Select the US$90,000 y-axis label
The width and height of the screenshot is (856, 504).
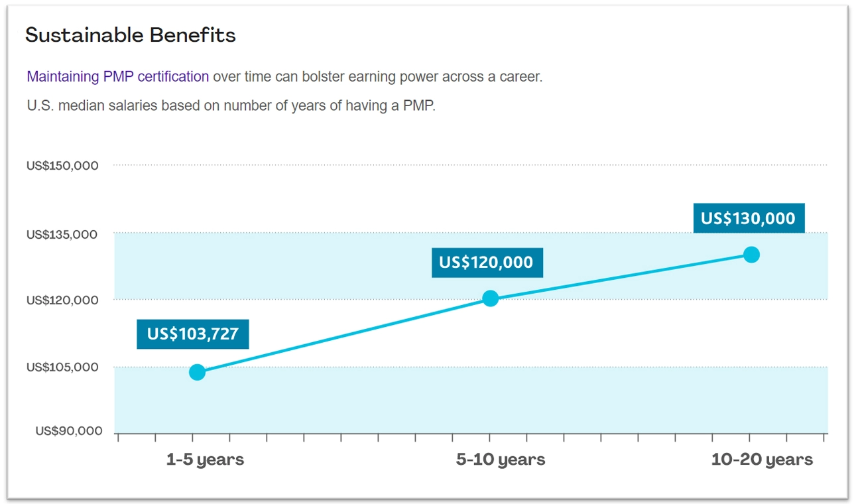(x=69, y=432)
